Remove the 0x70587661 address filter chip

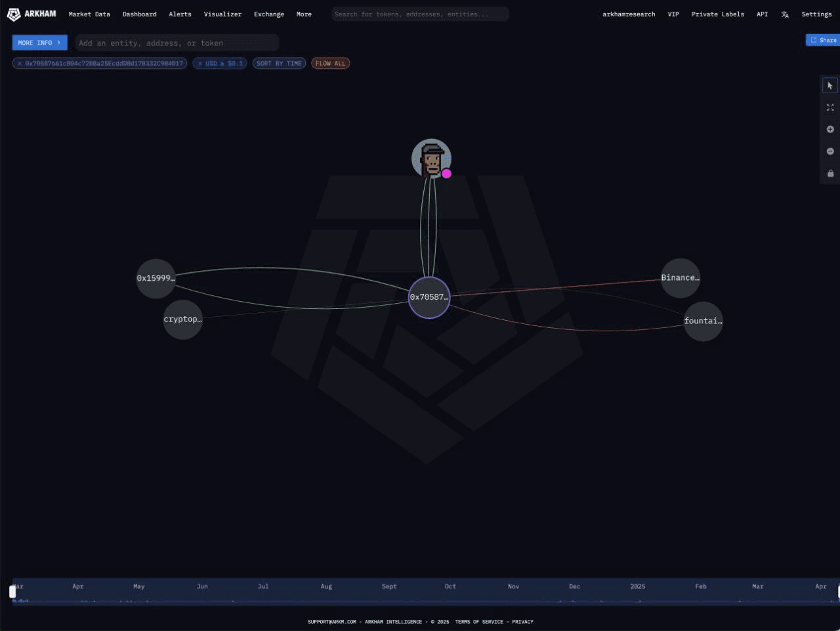(x=20, y=64)
